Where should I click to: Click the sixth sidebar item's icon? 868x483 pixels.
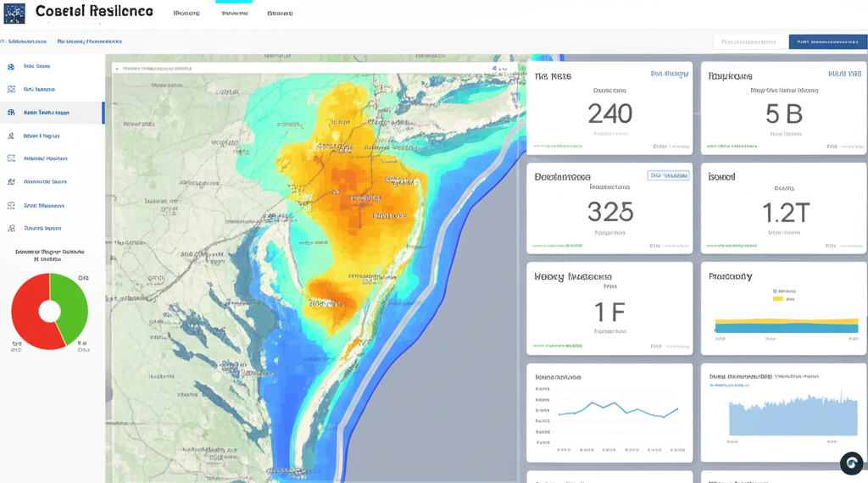pyautogui.click(x=11, y=181)
